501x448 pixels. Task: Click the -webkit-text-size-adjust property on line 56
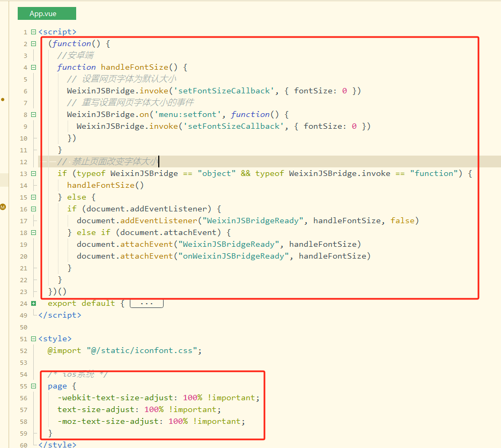click(x=115, y=398)
